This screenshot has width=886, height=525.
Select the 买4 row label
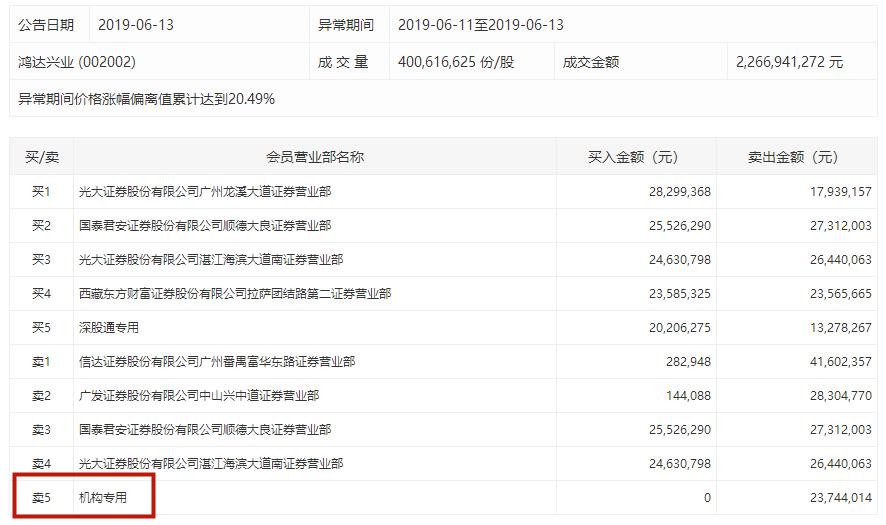41,293
